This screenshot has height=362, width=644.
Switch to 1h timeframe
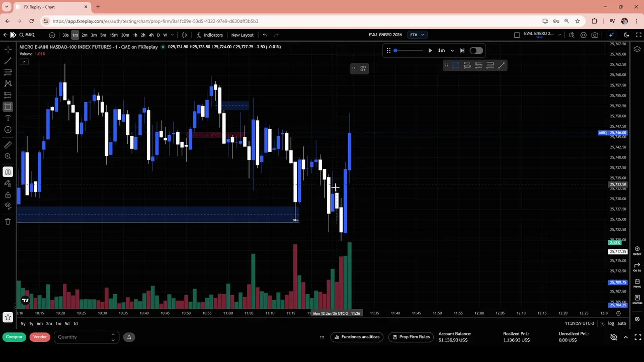[x=135, y=35]
